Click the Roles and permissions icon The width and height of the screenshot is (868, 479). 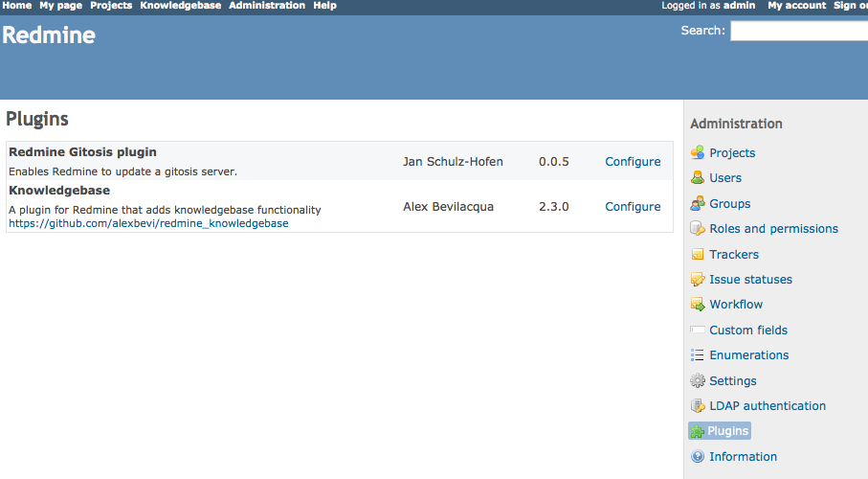click(698, 228)
